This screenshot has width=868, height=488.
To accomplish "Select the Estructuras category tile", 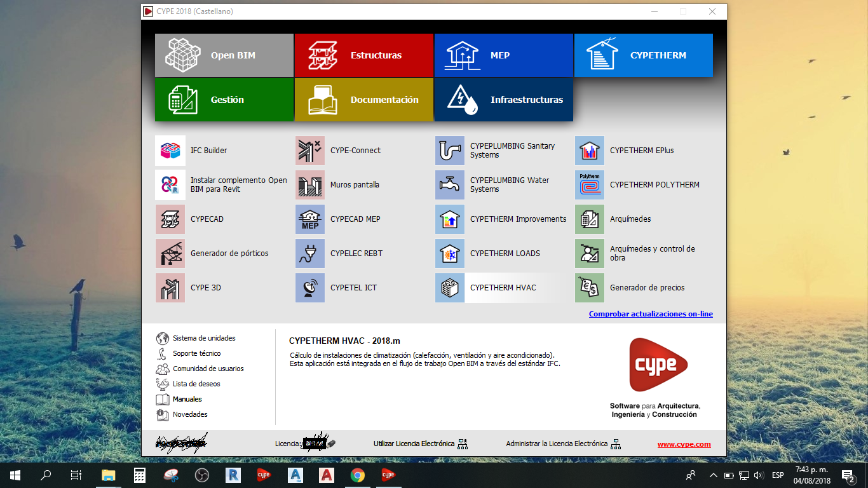I will point(364,55).
